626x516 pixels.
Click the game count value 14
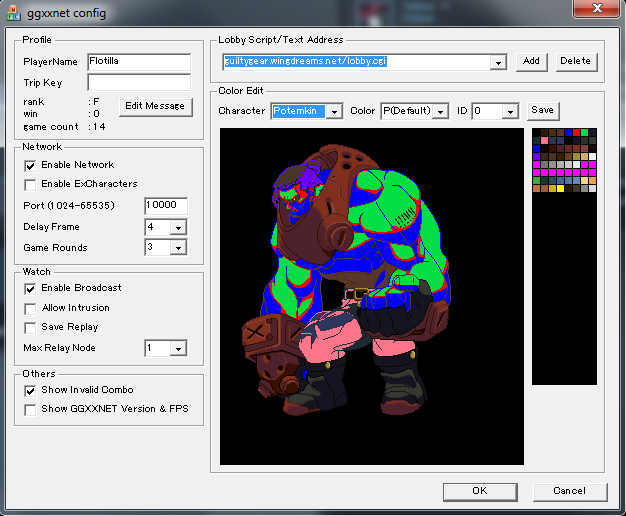(99, 127)
